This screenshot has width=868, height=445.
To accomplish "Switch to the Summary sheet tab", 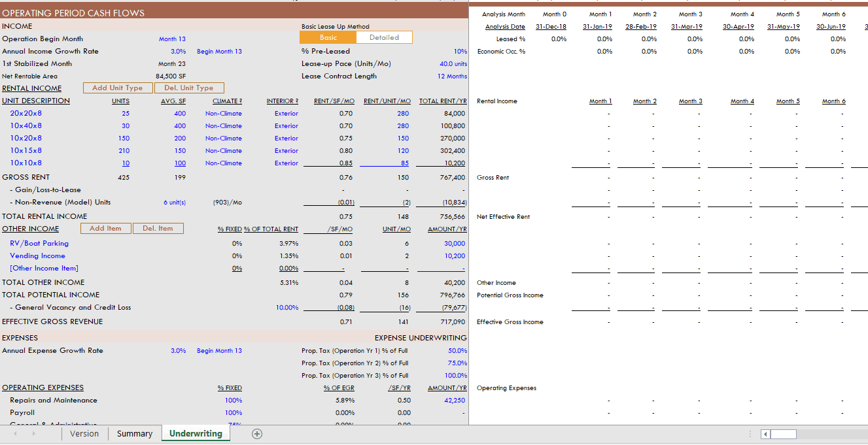I will [135, 434].
